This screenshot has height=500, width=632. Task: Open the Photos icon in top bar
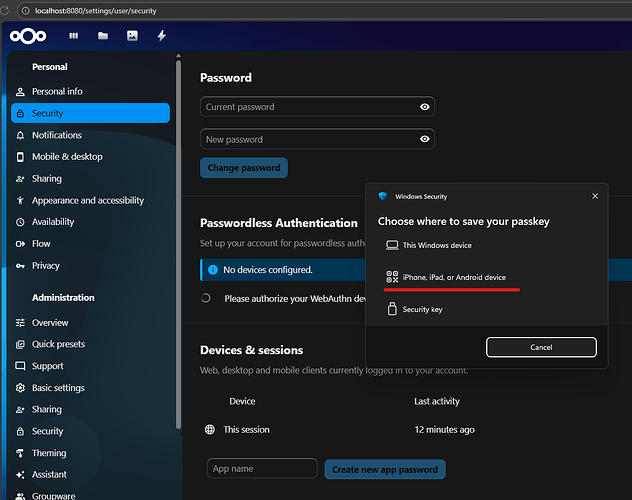coord(132,36)
